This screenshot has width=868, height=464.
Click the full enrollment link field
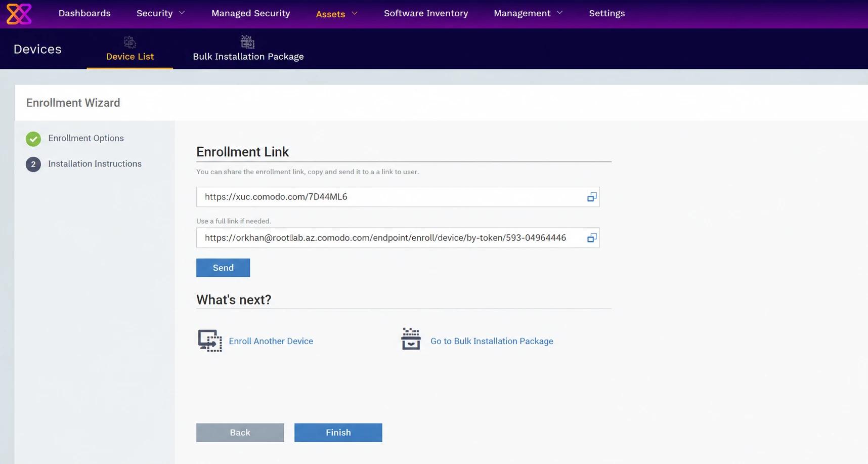398,238
